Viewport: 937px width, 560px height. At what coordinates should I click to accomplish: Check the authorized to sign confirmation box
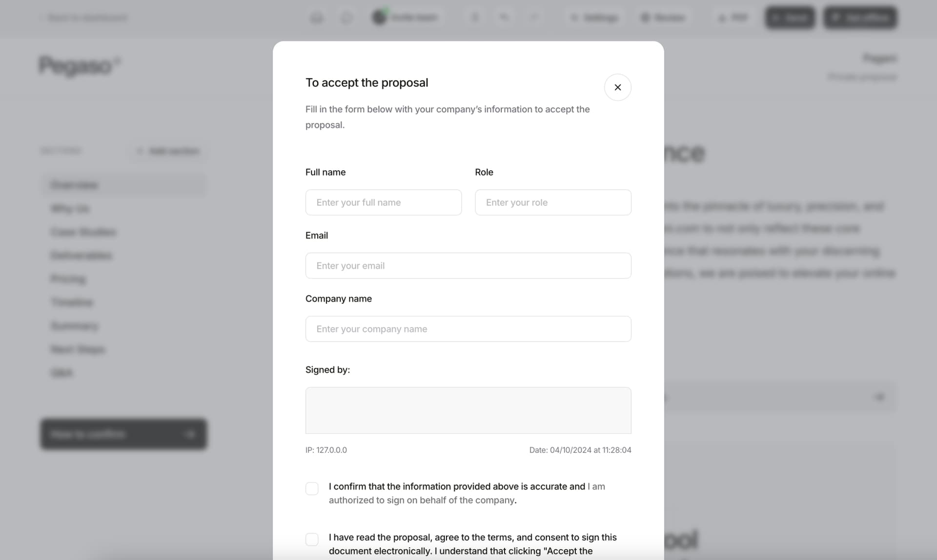312,488
